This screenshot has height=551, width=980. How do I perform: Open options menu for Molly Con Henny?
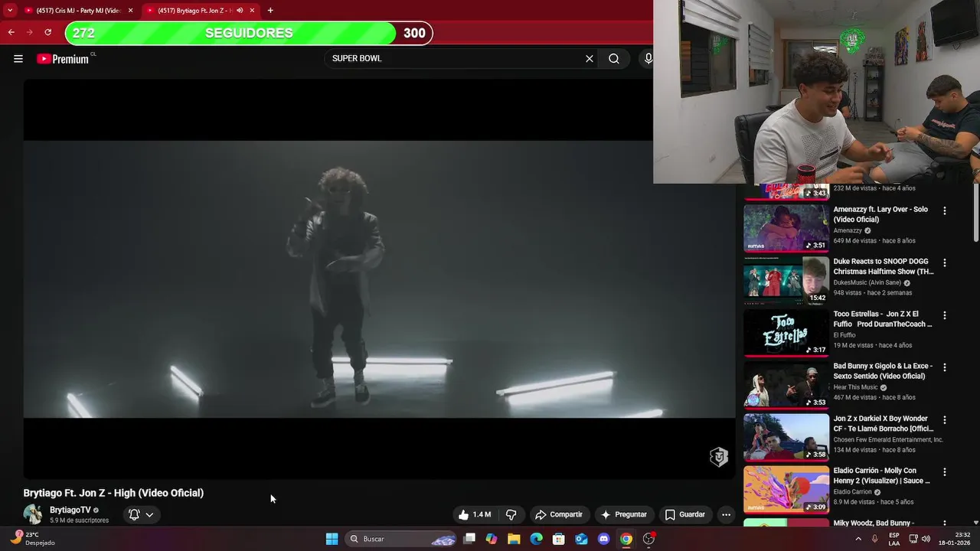tap(945, 472)
